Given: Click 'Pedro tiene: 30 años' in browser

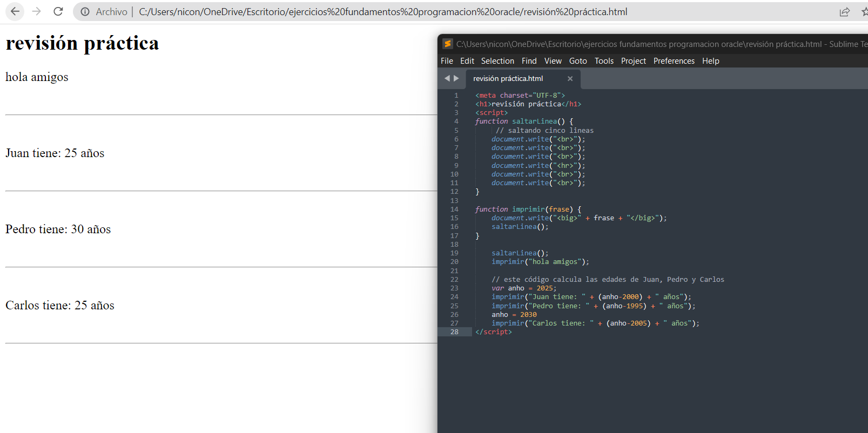Looking at the screenshot, I should [58, 229].
